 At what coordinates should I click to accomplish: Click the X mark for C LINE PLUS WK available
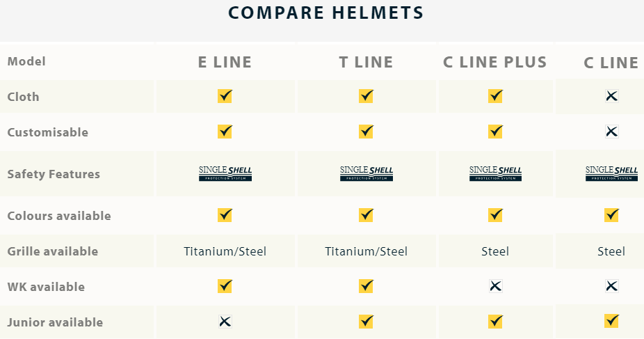(x=495, y=285)
